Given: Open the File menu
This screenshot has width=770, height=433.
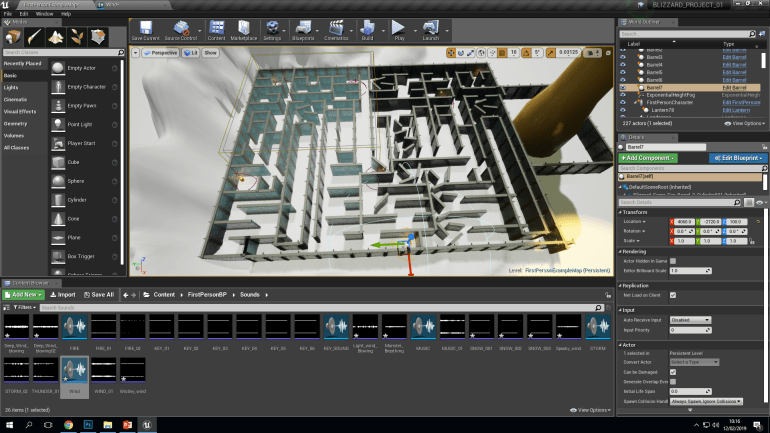Looking at the screenshot, I should click(8, 14).
